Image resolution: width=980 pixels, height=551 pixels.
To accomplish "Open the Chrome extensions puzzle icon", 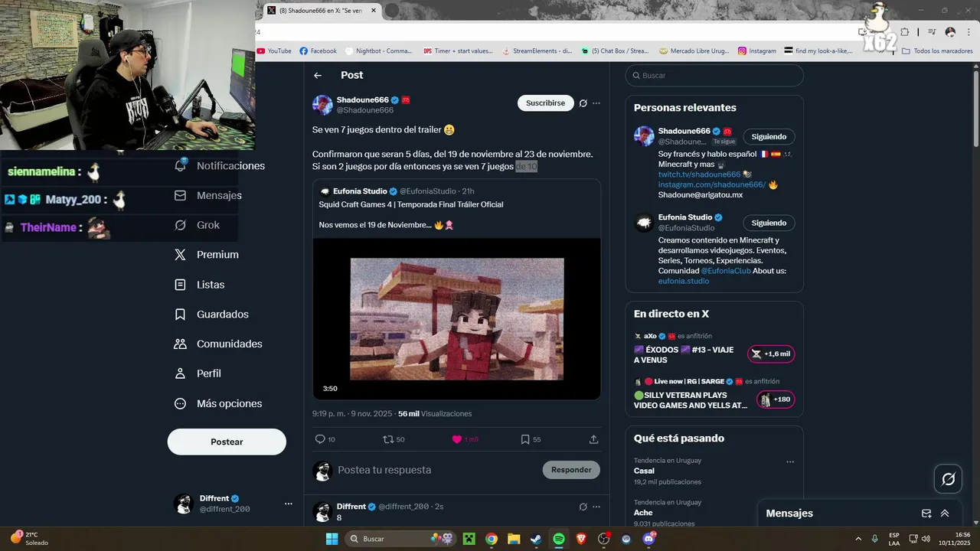I will tap(905, 32).
